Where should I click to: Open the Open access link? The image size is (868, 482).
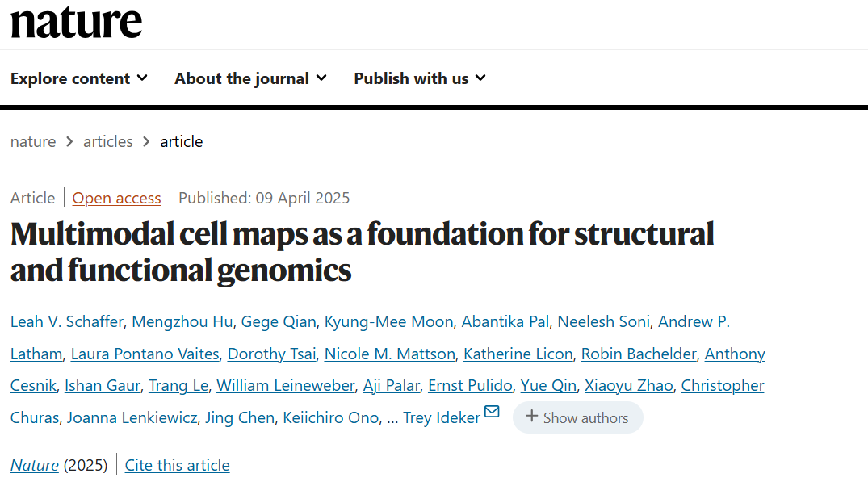[x=117, y=198]
